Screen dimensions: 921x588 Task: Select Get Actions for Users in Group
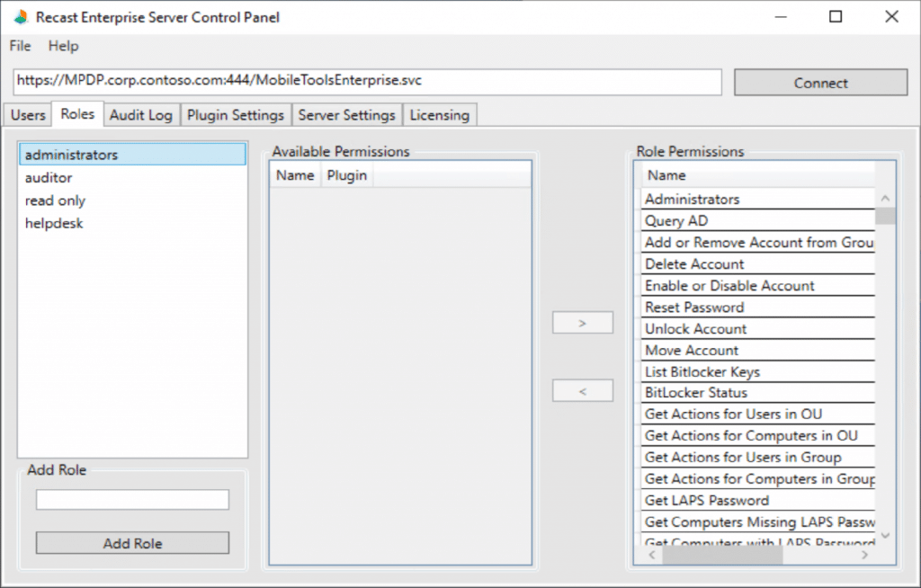[x=757, y=458]
